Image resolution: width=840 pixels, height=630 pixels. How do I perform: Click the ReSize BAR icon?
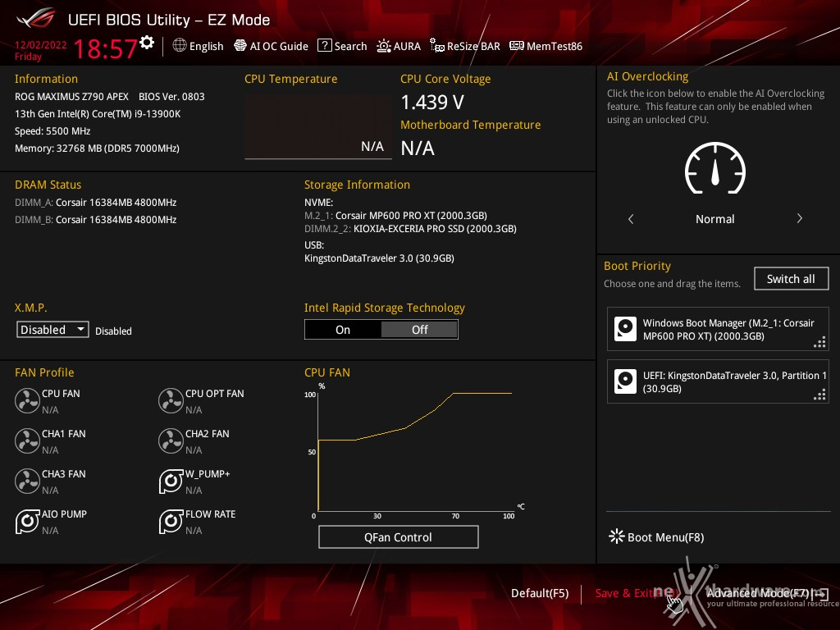(x=437, y=46)
